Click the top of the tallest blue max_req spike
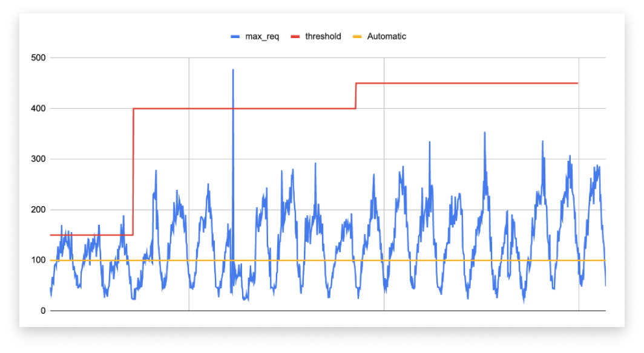This screenshot has width=644, height=353. click(233, 70)
